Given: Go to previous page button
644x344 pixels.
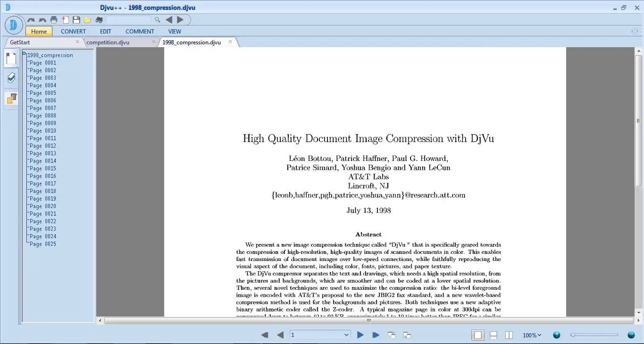Looking at the screenshot, I should tap(280, 335).
